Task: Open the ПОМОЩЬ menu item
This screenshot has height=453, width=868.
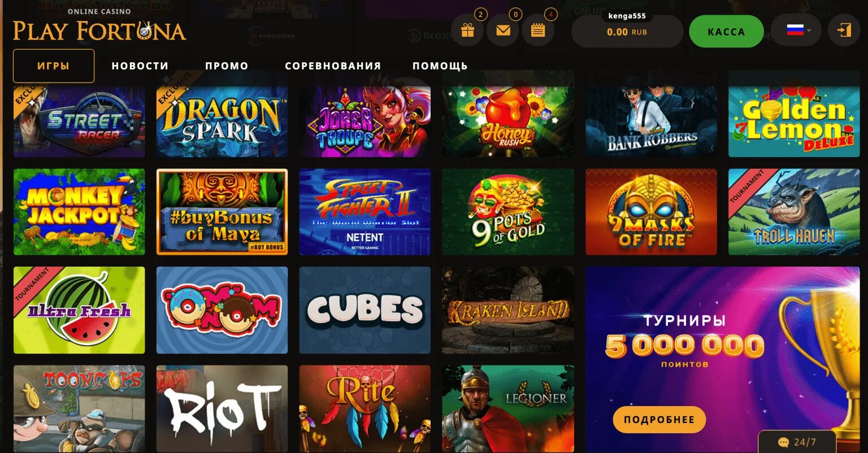Action: tap(440, 66)
